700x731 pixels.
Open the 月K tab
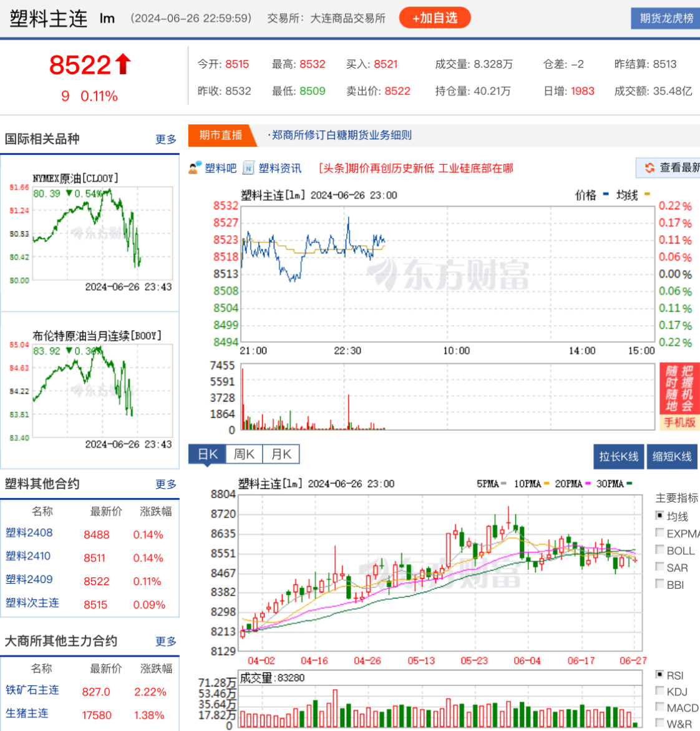[280, 454]
